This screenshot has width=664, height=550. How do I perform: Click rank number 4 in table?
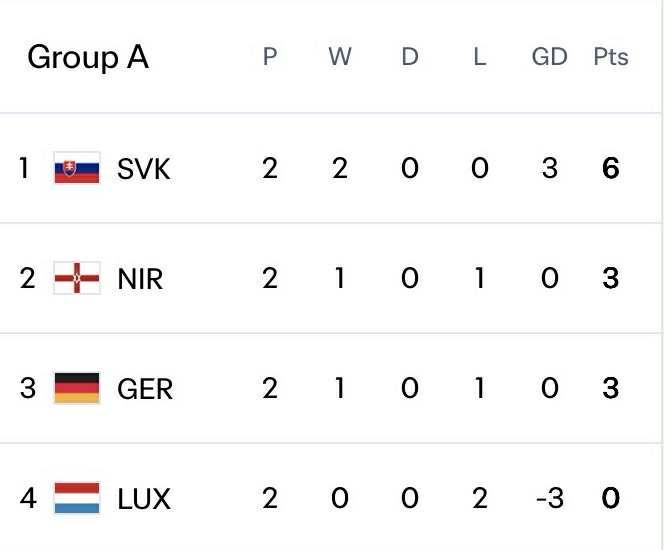point(28,498)
